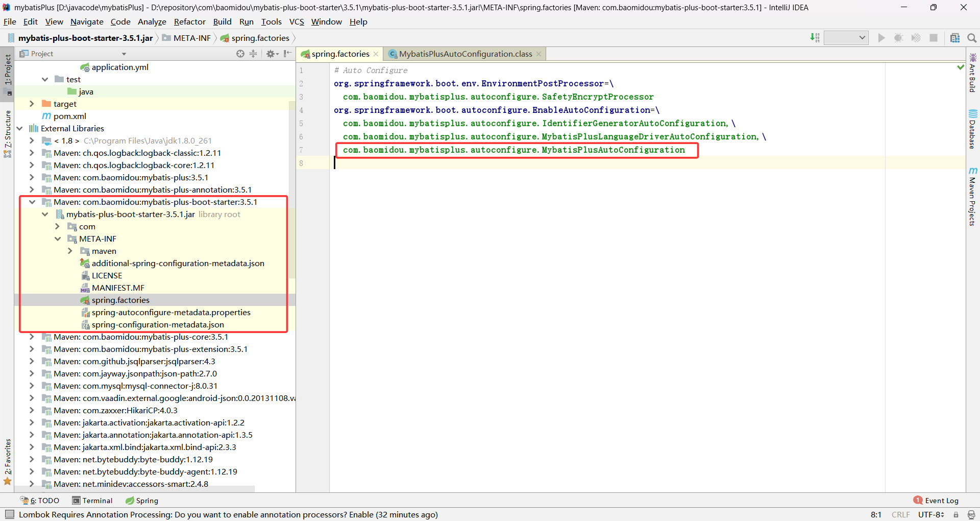Image resolution: width=980 pixels, height=521 pixels.
Task: Open the File menu
Action: (x=10, y=21)
